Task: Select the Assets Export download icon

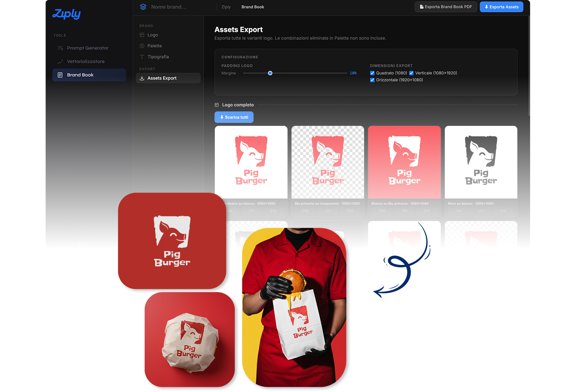Action: point(142,78)
